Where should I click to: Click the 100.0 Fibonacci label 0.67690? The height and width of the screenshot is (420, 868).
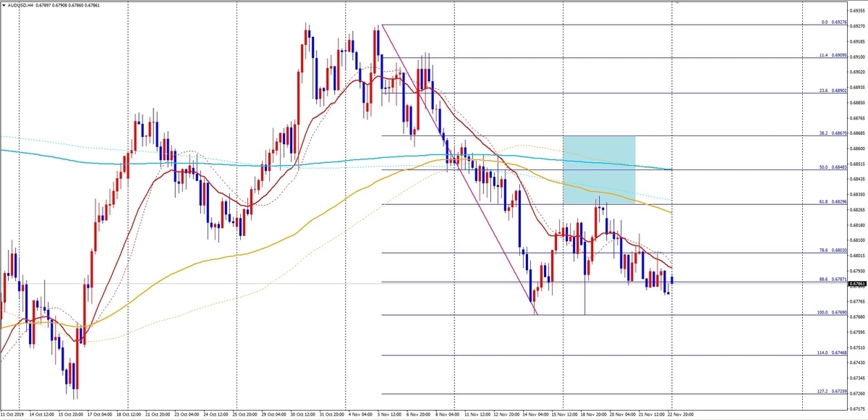832,312
